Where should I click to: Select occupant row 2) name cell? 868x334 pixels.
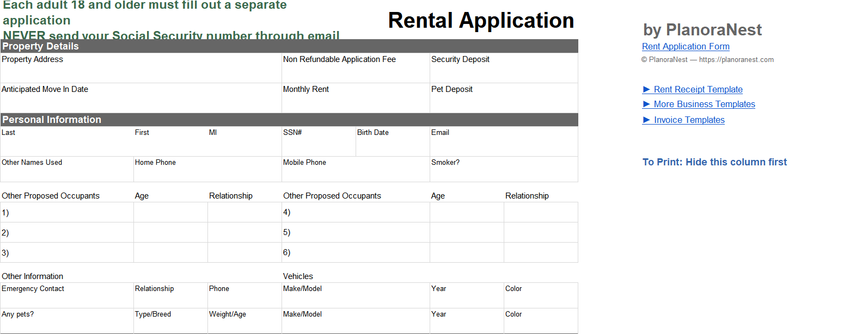[67, 233]
